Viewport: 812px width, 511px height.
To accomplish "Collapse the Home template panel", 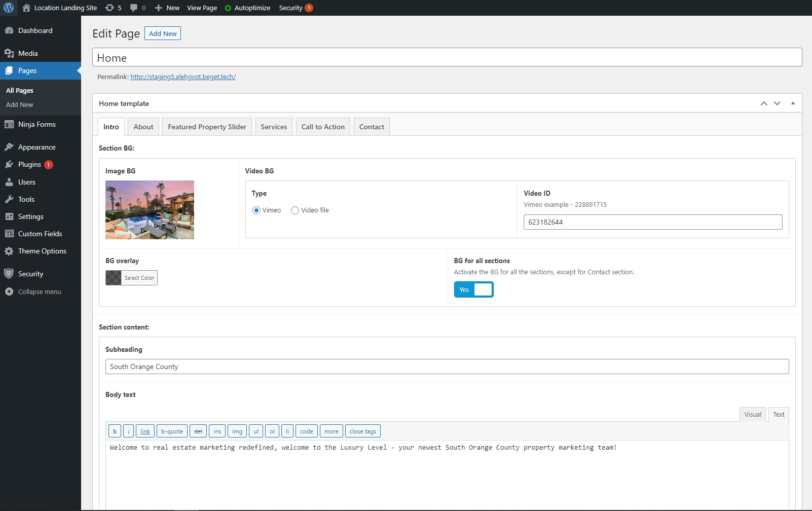I will click(793, 103).
